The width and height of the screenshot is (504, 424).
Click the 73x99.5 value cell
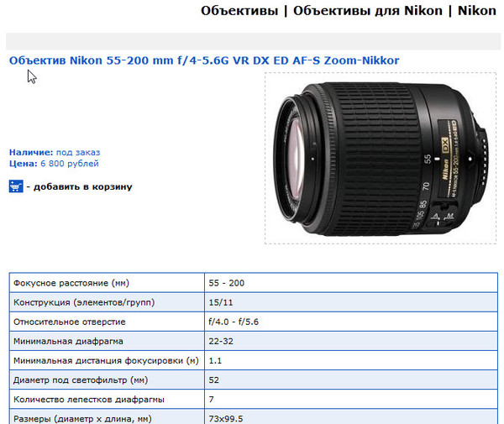point(351,417)
